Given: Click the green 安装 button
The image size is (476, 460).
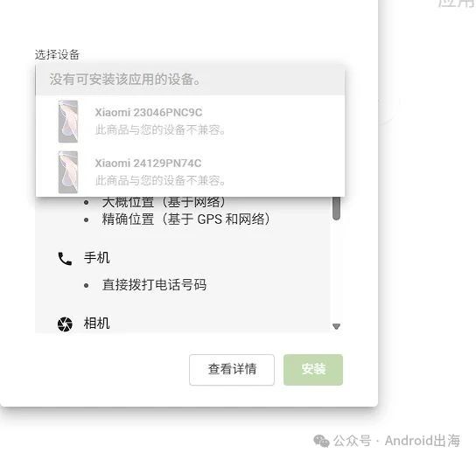Looking at the screenshot, I should (313, 370).
